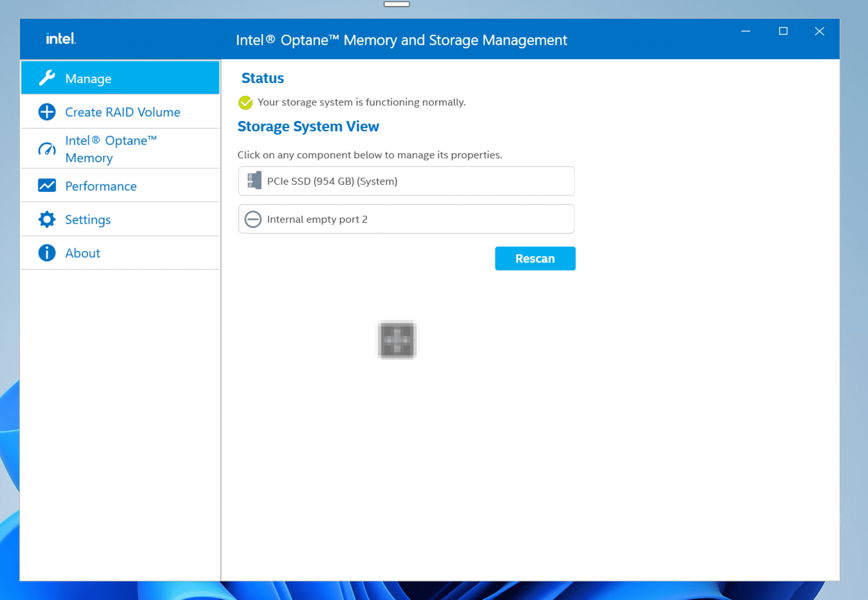This screenshot has height=600, width=868.
Task: Click the Create RAID Volume plus icon
Action: pos(47,112)
